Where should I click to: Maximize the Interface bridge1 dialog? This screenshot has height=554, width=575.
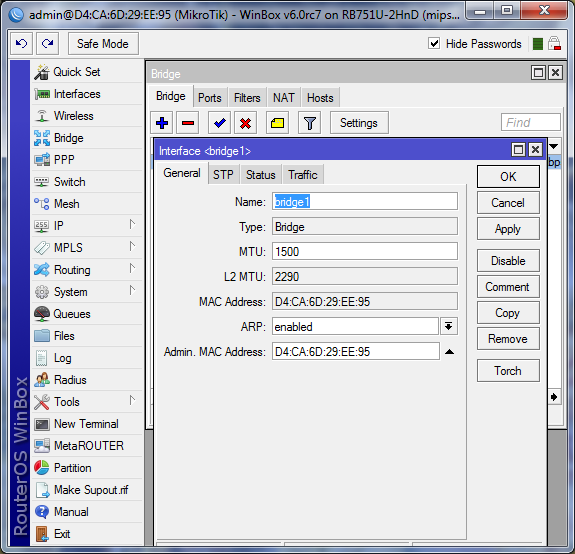(x=518, y=150)
